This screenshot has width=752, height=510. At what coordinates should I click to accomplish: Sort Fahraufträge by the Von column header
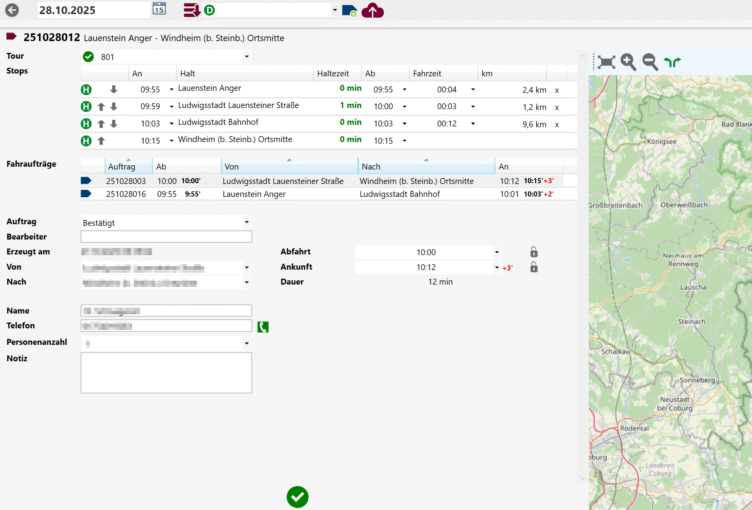point(289,166)
